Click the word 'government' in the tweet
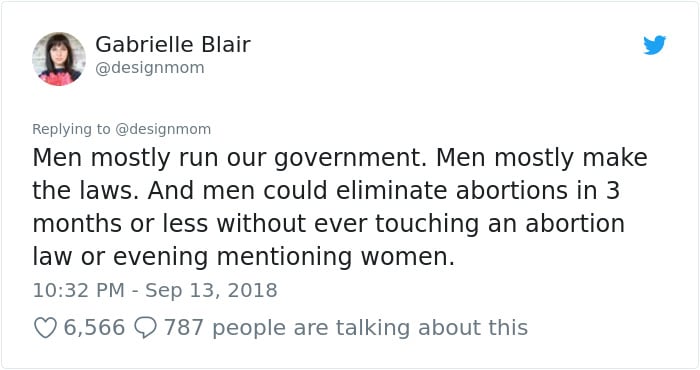The width and height of the screenshot is (700, 370). 348,159
